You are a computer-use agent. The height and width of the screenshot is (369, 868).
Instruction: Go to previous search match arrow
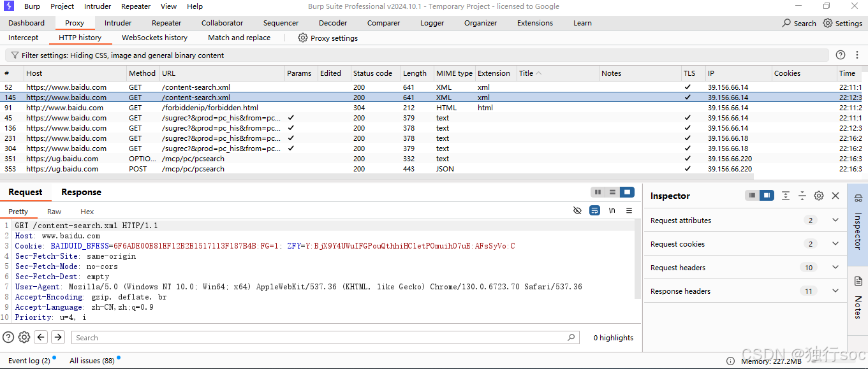click(x=41, y=337)
